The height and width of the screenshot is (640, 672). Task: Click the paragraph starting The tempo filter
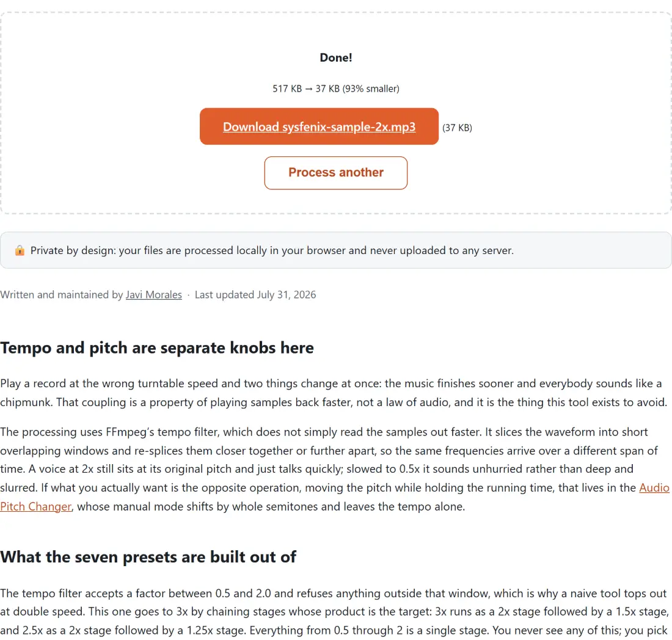334,612
